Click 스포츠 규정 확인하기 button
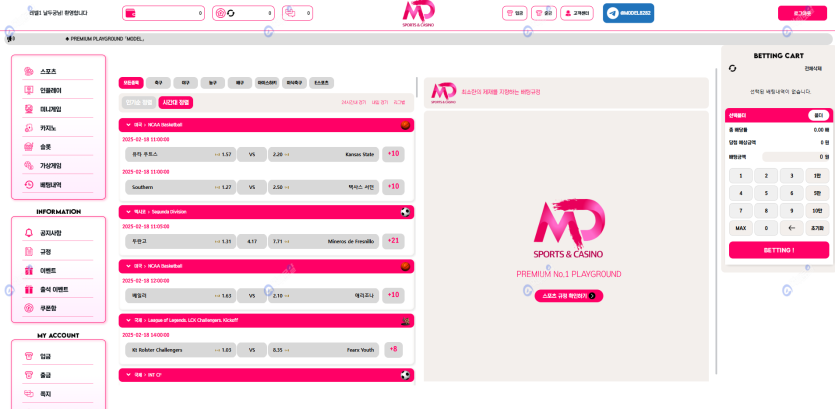This screenshot has height=409, width=835. (x=569, y=296)
